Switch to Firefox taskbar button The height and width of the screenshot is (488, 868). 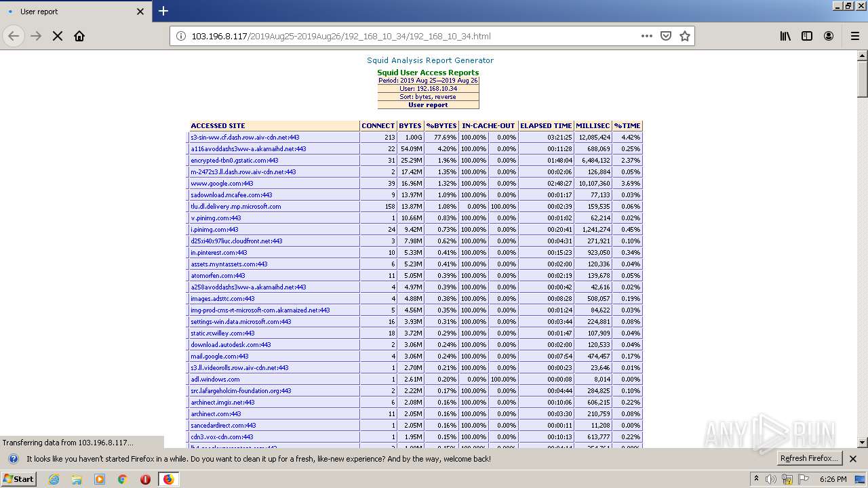(x=168, y=479)
